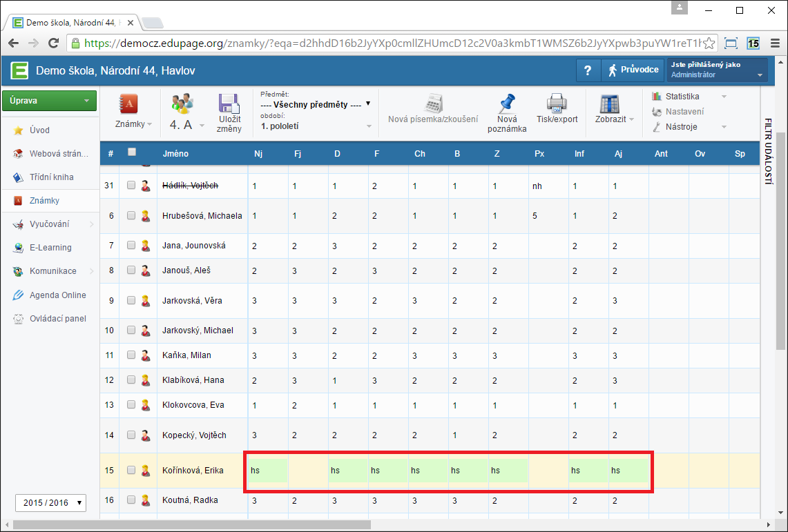The image size is (788, 532).
Task: Go back using browser back arrow
Action: 14,43
